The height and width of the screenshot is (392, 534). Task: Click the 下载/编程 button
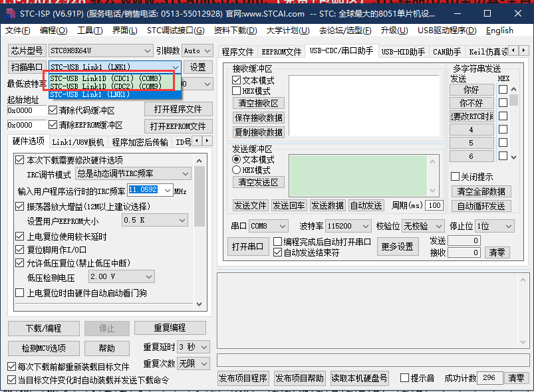44,328
